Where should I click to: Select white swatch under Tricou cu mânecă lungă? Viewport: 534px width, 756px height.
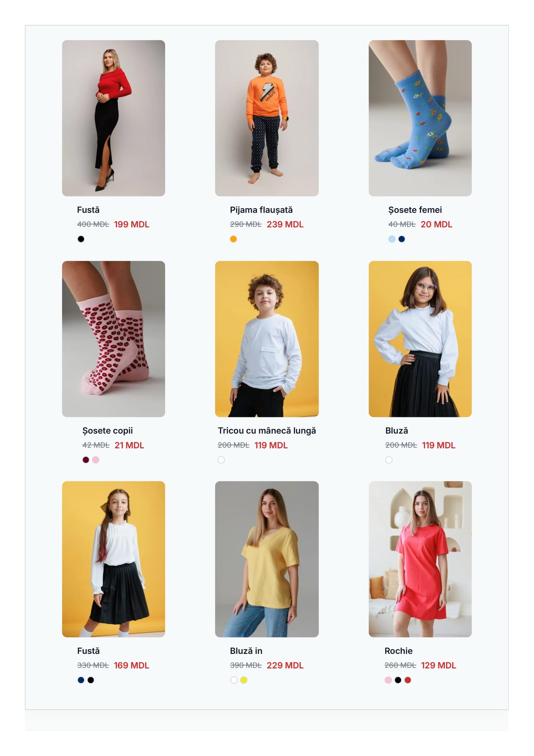point(221,460)
